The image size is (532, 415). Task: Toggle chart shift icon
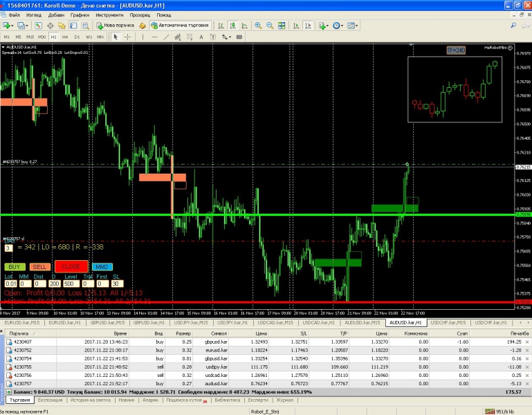point(308,26)
